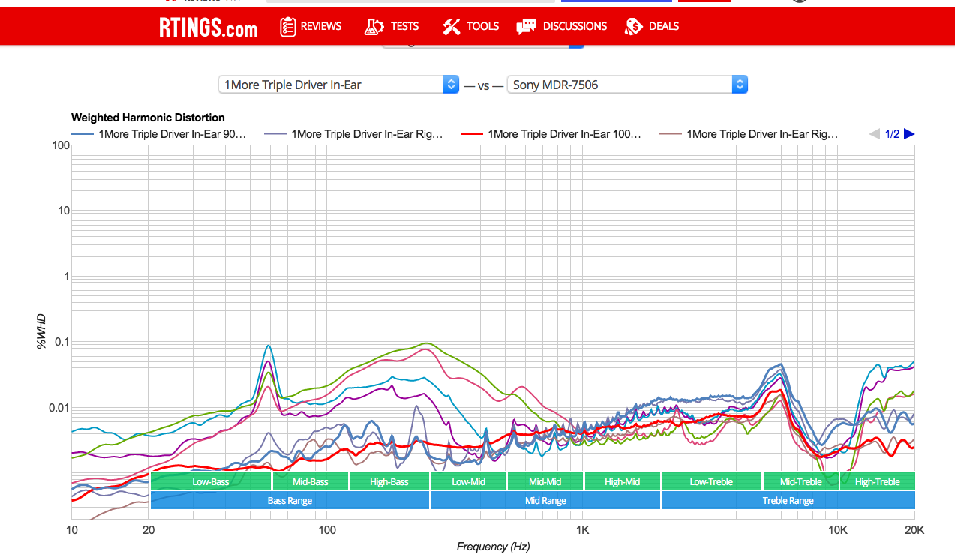The height and width of the screenshot is (560, 955).
Task: Select the High-Mid frequency band
Action: (623, 481)
